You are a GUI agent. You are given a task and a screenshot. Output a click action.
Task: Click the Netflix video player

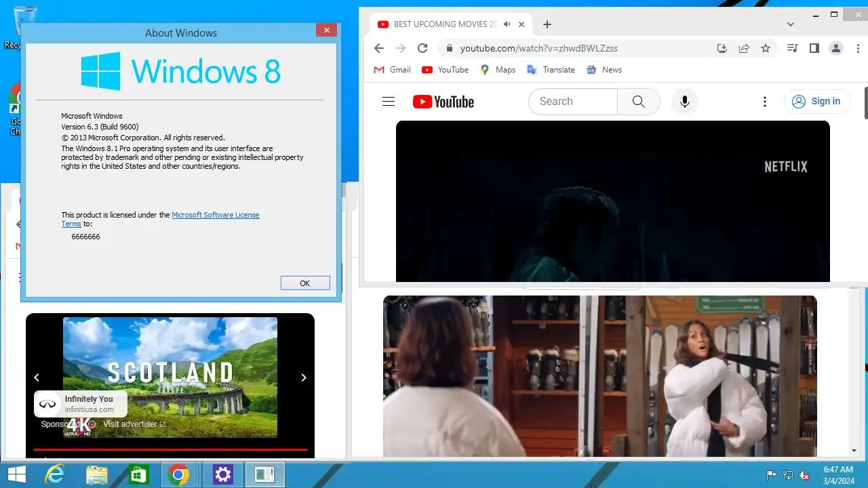click(613, 201)
